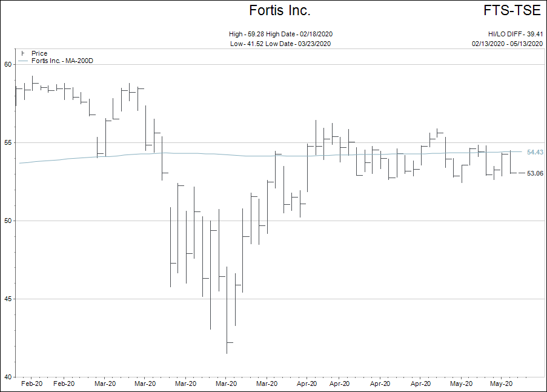547x392 pixels.
Task: Select the 55 y-axis label
Action: tap(8, 142)
